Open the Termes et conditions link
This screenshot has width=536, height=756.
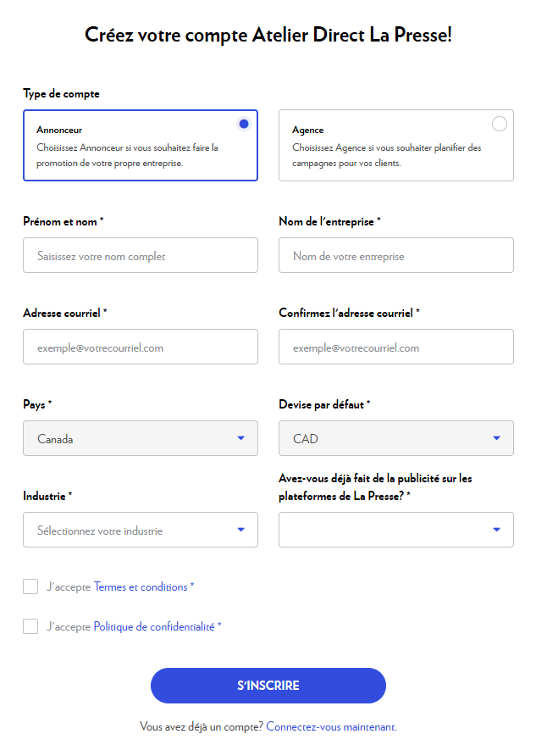click(140, 586)
